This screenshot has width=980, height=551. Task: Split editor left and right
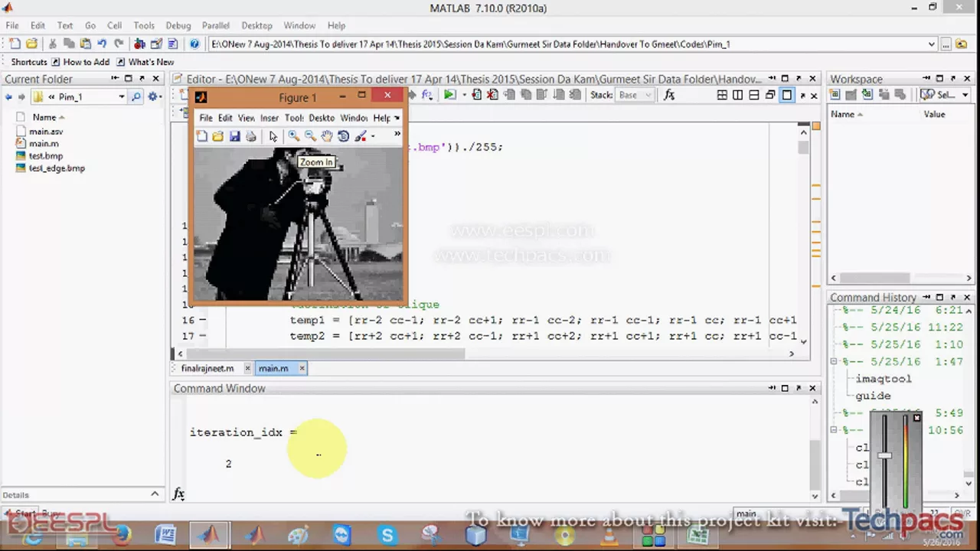point(738,95)
